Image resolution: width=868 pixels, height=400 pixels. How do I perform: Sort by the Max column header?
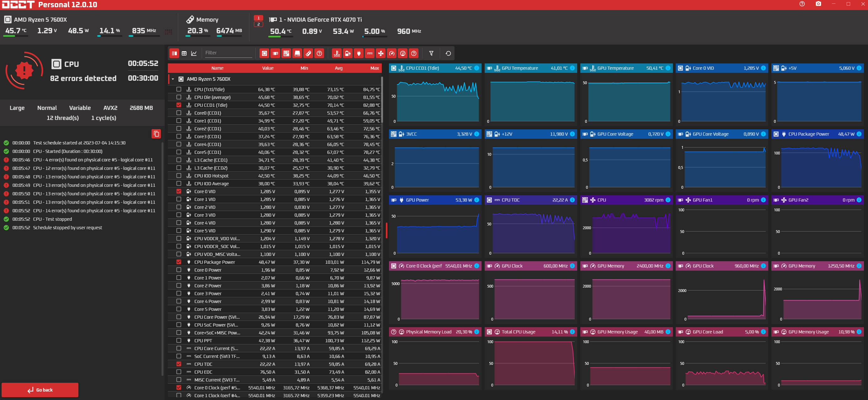tap(374, 68)
